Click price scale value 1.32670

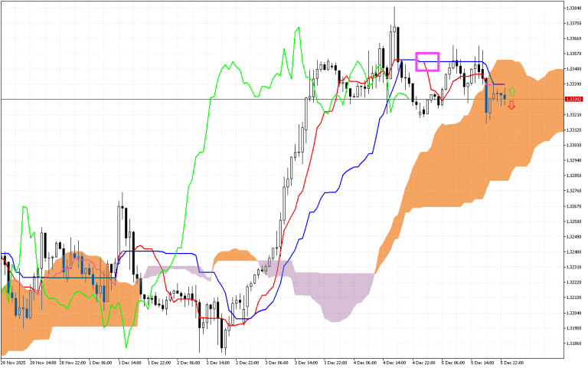coord(573,206)
